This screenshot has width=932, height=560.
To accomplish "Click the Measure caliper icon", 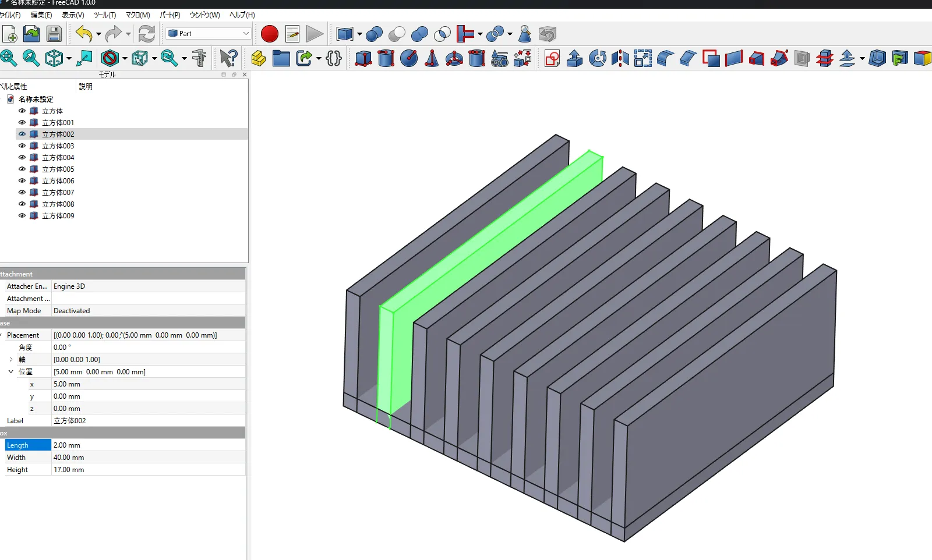I will click(x=199, y=58).
